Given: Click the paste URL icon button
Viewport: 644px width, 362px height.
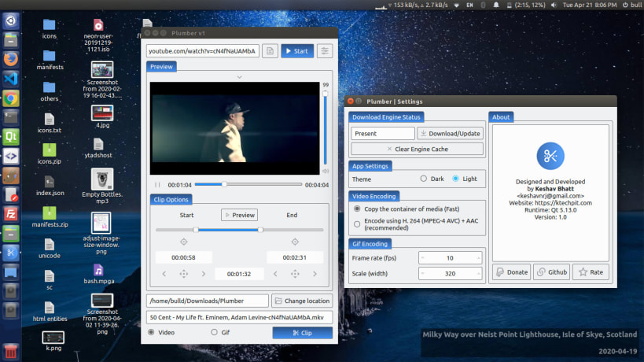Looking at the screenshot, I should pos(270,51).
